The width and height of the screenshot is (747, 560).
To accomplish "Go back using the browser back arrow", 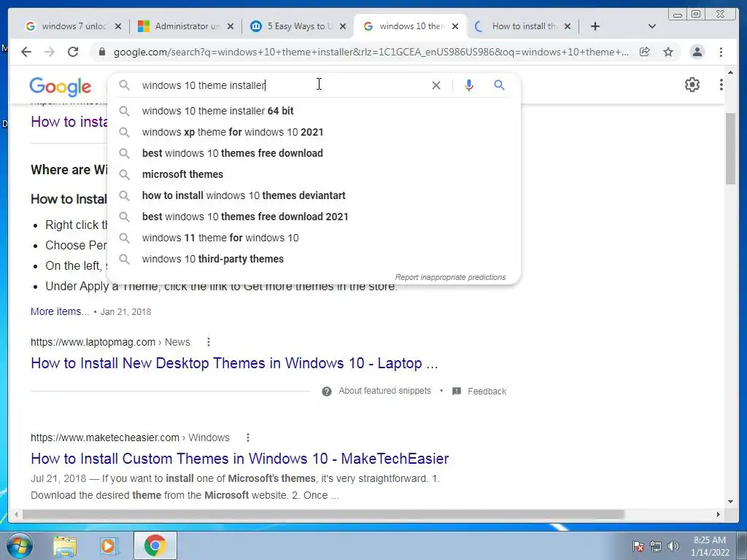I will 26,52.
